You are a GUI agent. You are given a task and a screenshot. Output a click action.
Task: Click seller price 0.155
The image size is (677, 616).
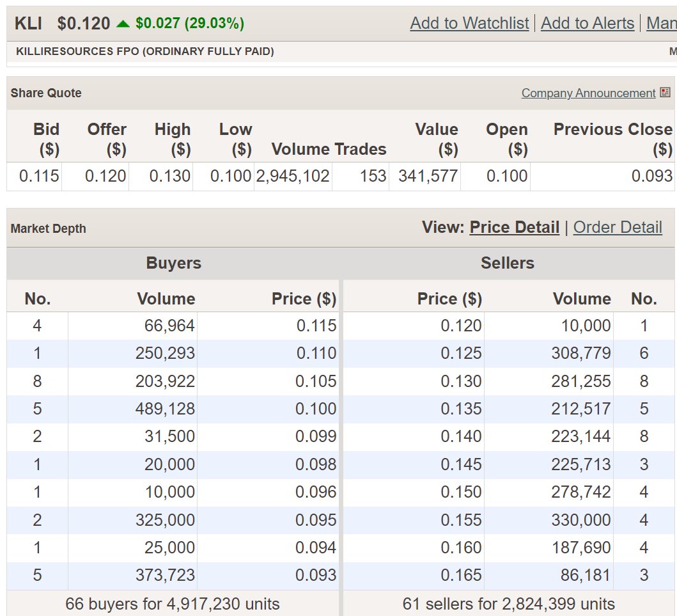pos(461,520)
